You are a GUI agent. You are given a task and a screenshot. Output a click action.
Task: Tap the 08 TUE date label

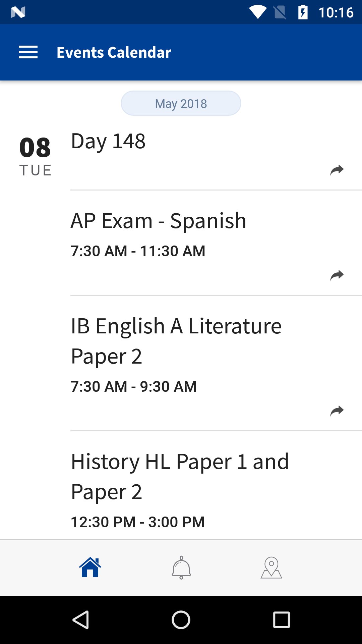tap(35, 156)
